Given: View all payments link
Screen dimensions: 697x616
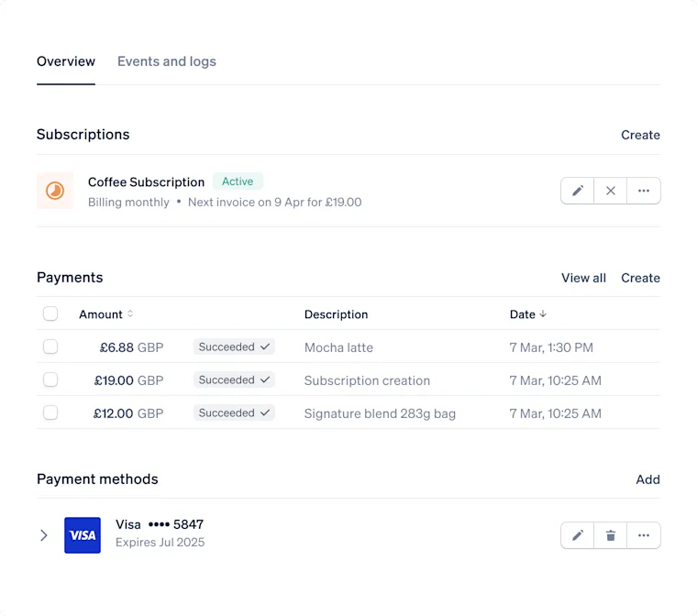Looking at the screenshot, I should [583, 278].
